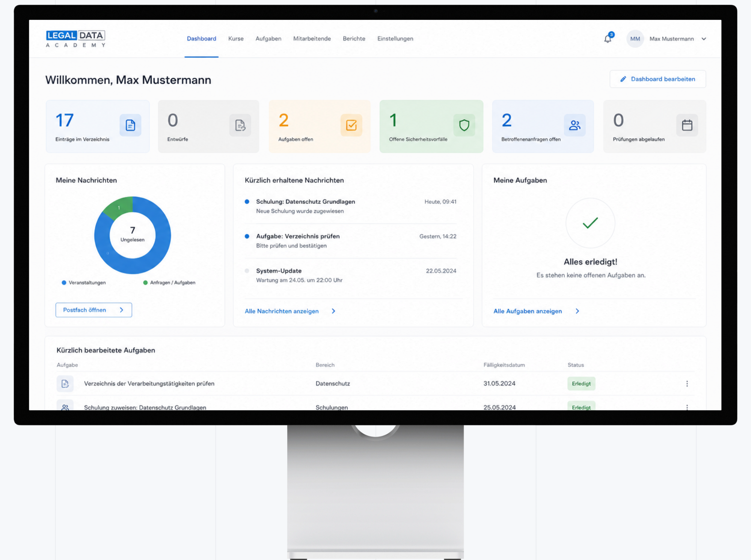This screenshot has height=560, width=751.
Task: Click the calendar icon in Prüfungen abgelaufen card
Action: pyautogui.click(x=687, y=125)
